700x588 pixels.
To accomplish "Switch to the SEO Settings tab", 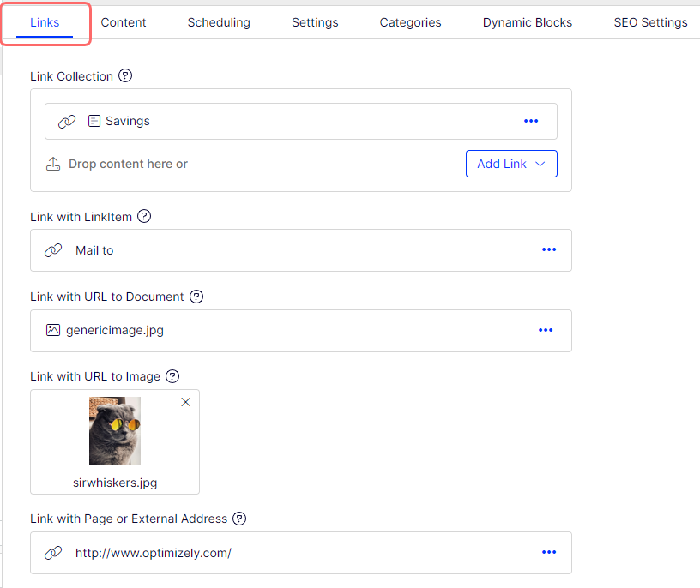I will [x=650, y=22].
